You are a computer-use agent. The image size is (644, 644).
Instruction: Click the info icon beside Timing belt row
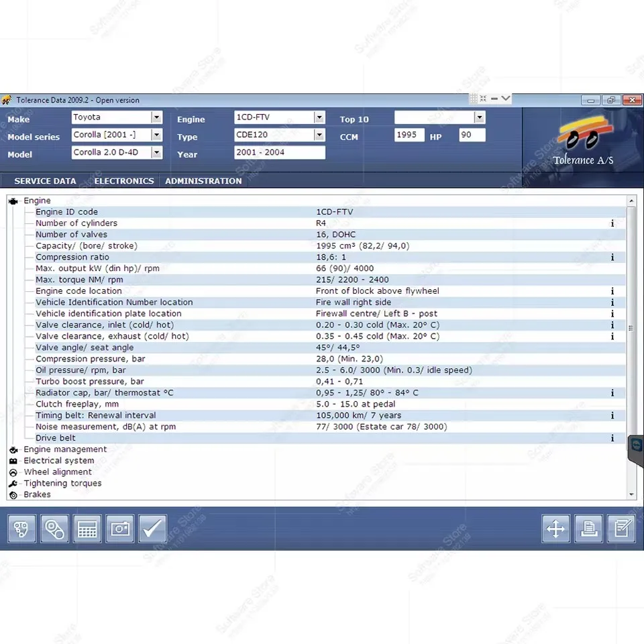(x=612, y=415)
